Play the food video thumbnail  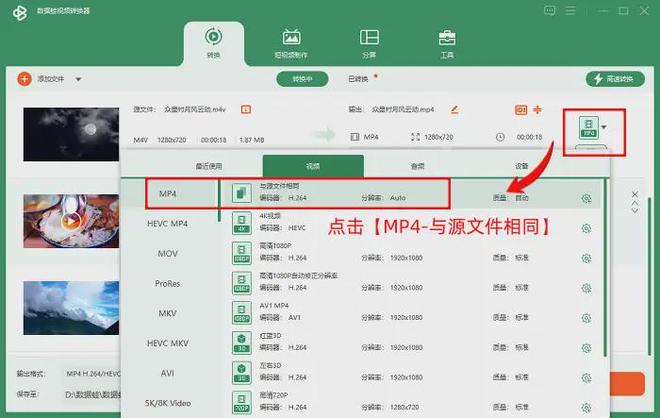(71, 221)
